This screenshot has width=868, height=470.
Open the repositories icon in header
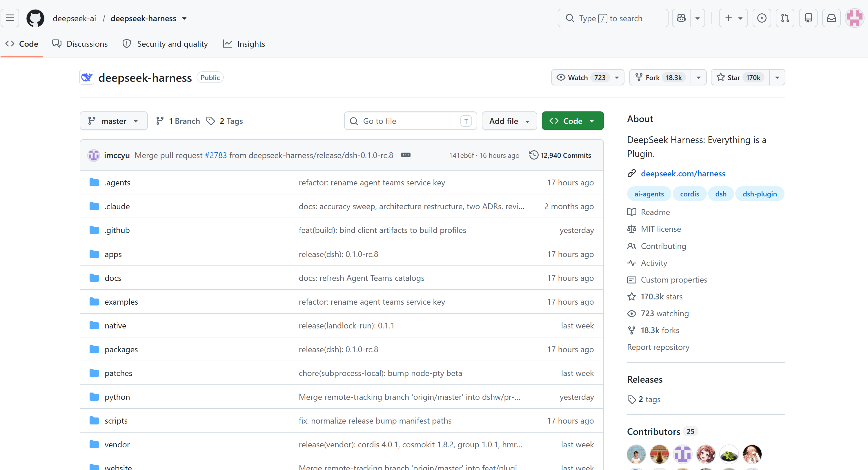point(808,18)
